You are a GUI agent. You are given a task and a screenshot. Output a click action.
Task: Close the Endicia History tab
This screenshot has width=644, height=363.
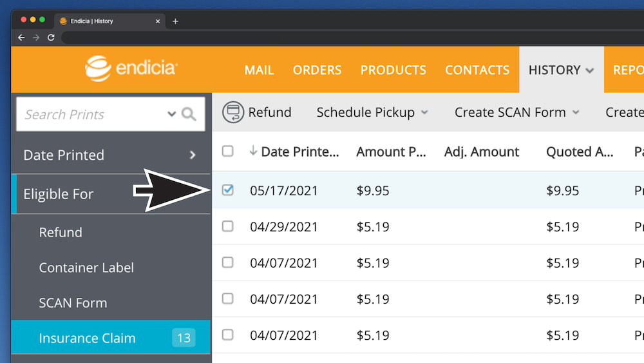158,21
